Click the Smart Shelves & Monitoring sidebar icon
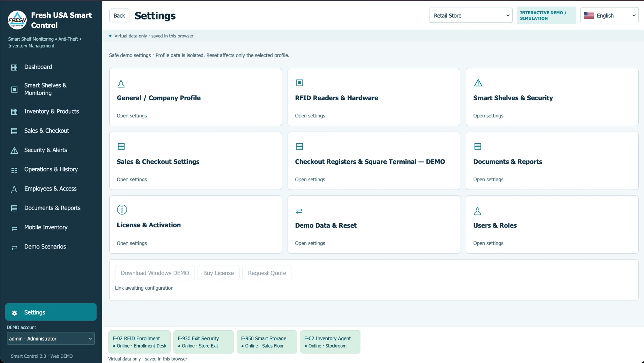The image size is (644, 363). (x=14, y=89)
